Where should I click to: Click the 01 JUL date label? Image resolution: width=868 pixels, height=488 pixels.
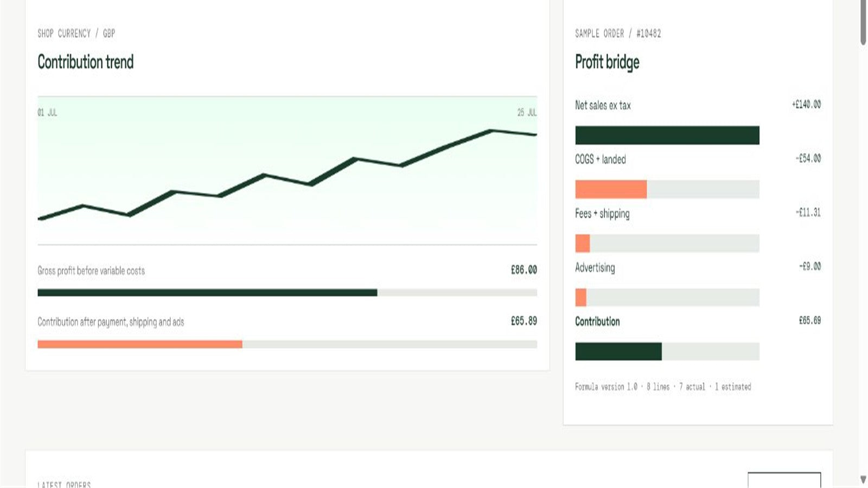pyautogui.click(x=47, y=112)
